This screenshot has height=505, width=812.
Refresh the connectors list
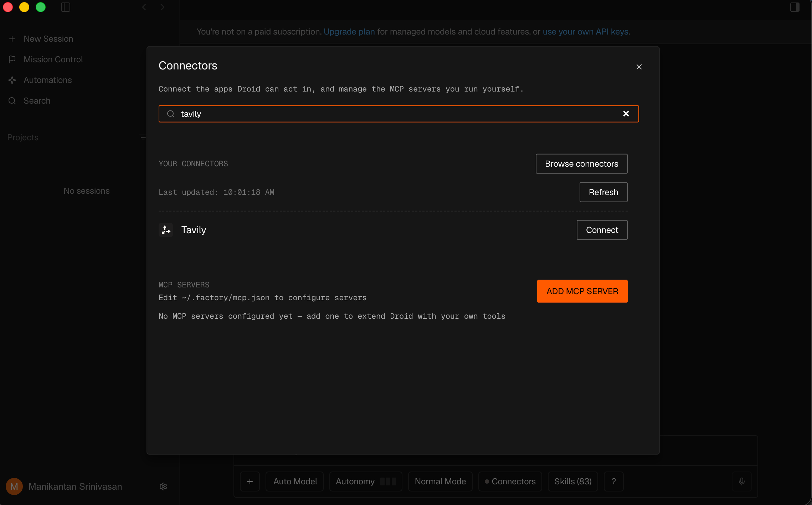pos(603,192)
